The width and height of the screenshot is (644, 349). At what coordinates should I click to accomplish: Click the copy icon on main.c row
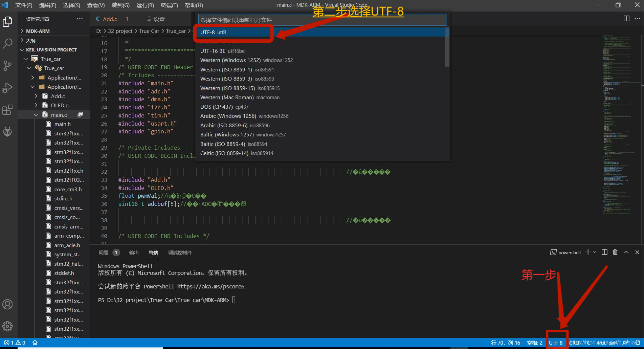(80, 115)
